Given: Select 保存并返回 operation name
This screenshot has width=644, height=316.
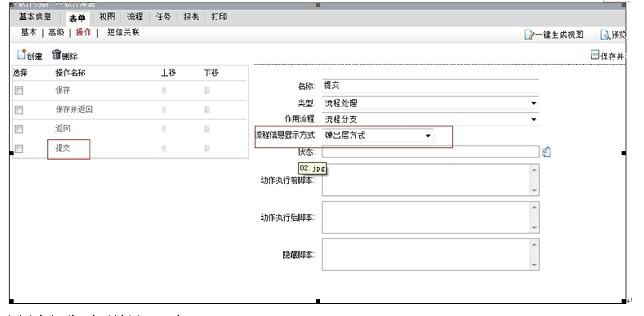Looking at the screenshot, I should click(x=74, y=110).
